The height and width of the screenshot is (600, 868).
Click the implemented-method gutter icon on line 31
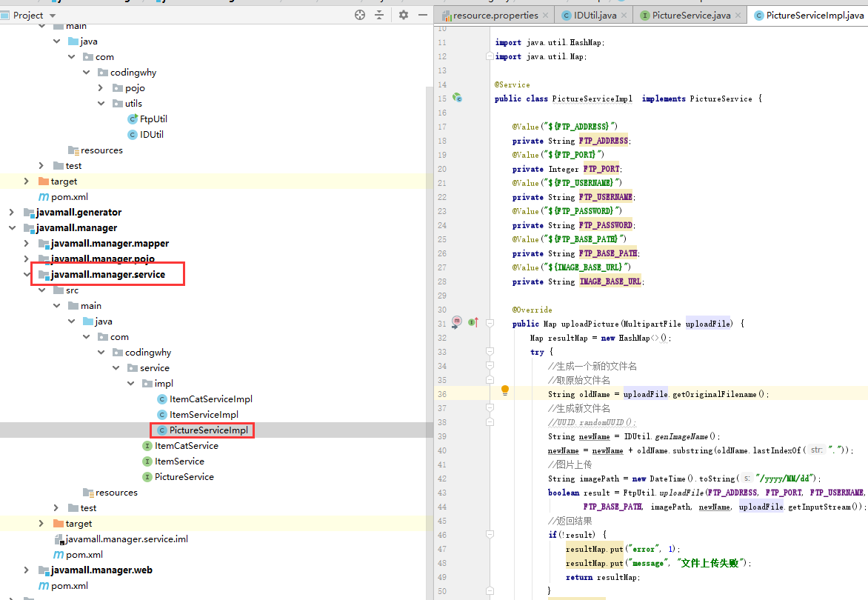pyautogui.click(x=472, y=323)
